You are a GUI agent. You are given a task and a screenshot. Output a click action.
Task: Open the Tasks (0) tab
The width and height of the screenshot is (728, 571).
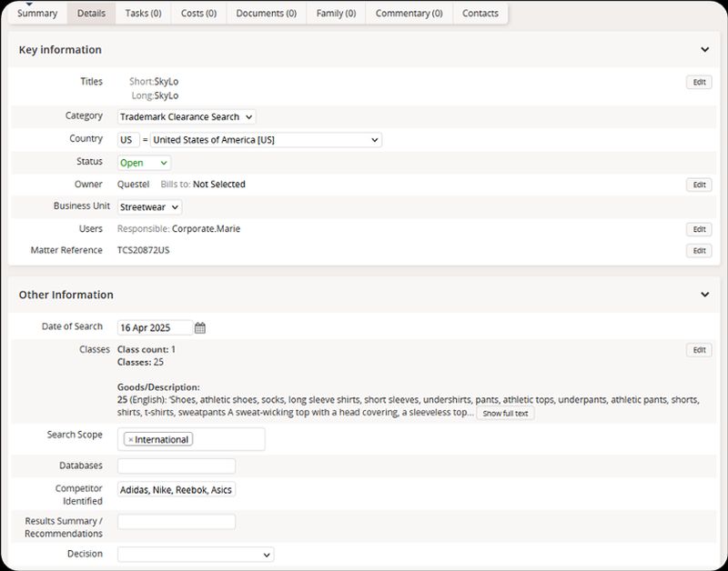click(x=143, y=14)
